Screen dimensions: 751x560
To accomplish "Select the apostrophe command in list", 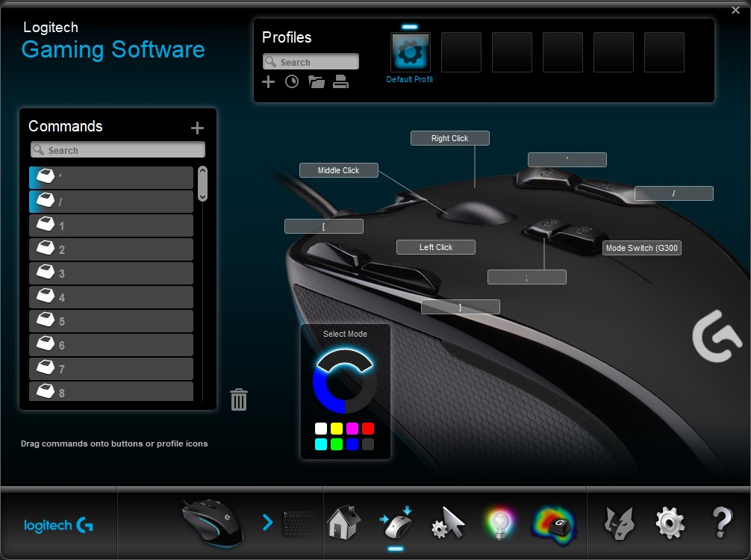I will pyautogui.click(x=111, y=177).
